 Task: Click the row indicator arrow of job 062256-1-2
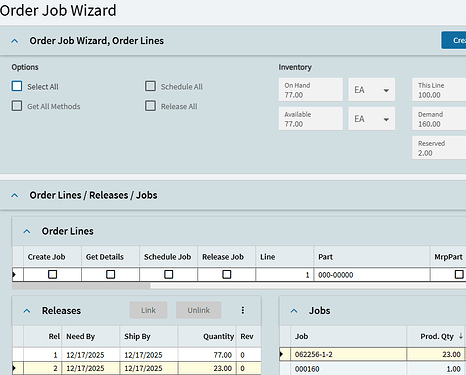(x=281, y=354)
